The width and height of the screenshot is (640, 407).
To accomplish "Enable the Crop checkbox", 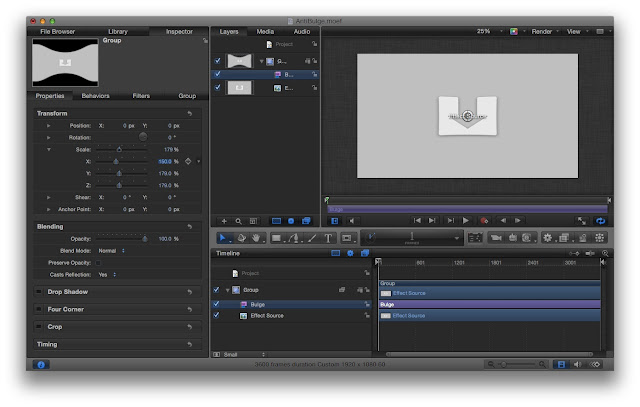I will [39, 327].
